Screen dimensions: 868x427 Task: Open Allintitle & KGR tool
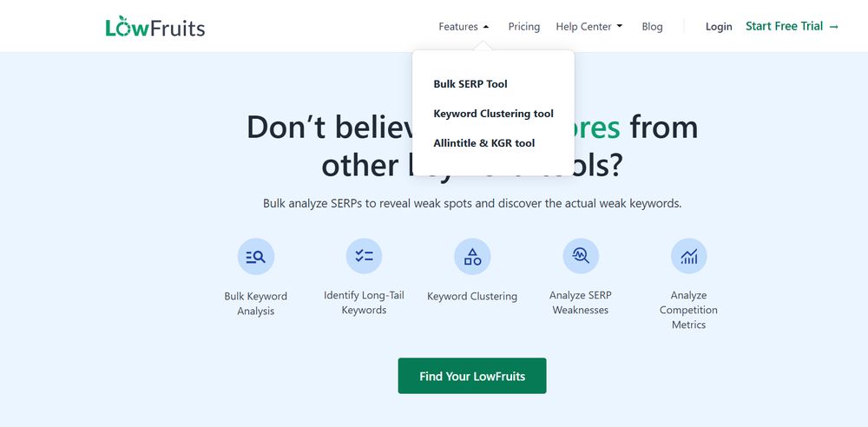[x=483, y=143]
